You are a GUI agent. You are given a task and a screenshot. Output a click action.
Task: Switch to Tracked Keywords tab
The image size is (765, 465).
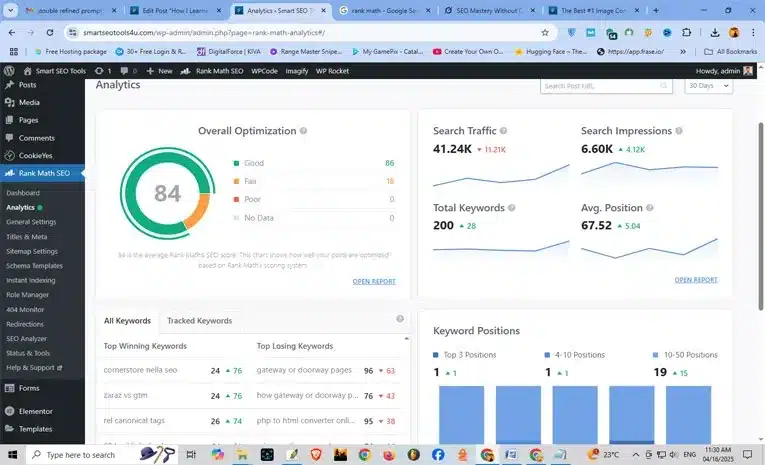pyautogui.click(x=200, y=321)
